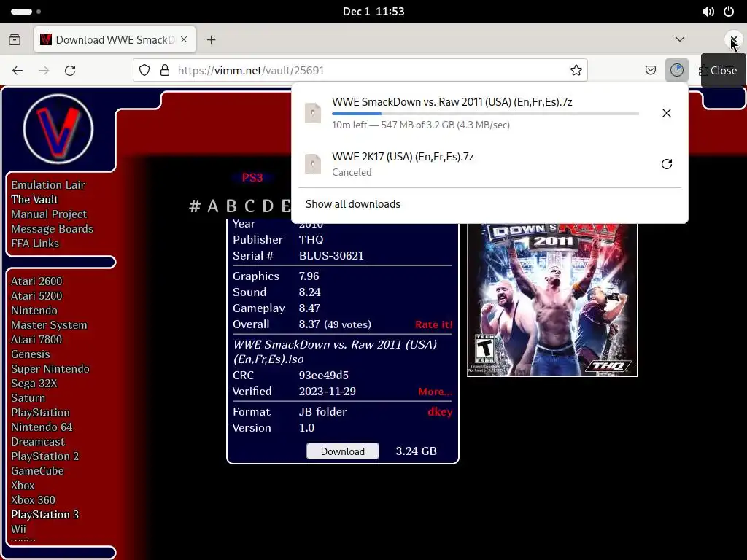747x560 pixels.
Task: Select PlayStation 2 in sidebar
Action: coord(44,456)
